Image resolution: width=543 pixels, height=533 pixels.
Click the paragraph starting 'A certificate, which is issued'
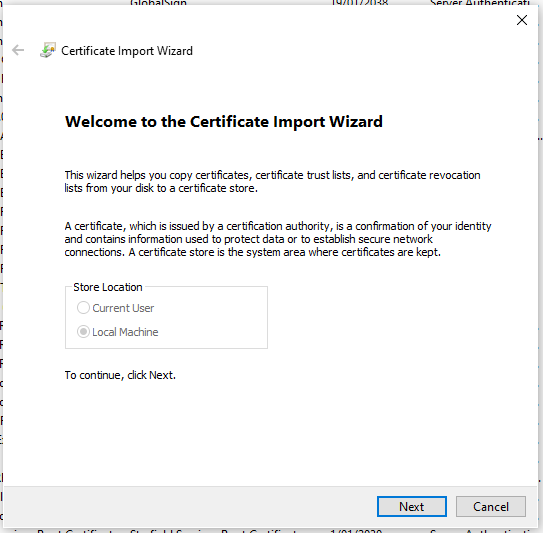(x=278, y=239)
